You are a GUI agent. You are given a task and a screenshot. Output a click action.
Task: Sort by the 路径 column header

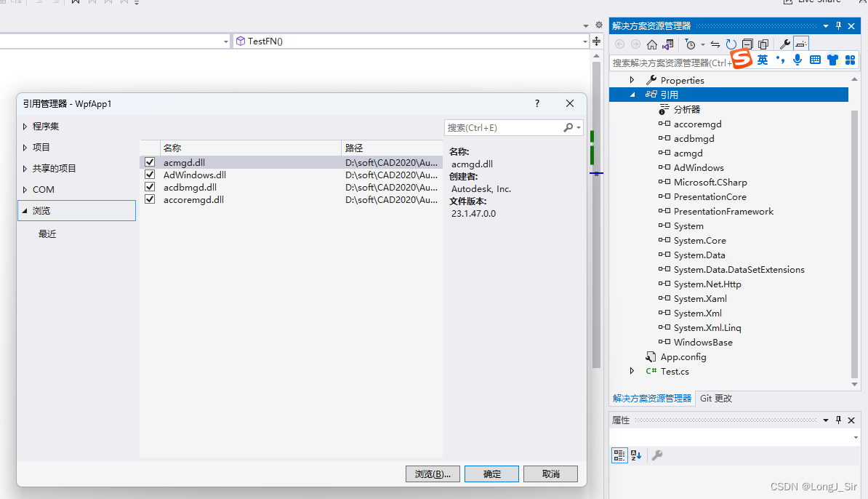[x=392, y=148]
